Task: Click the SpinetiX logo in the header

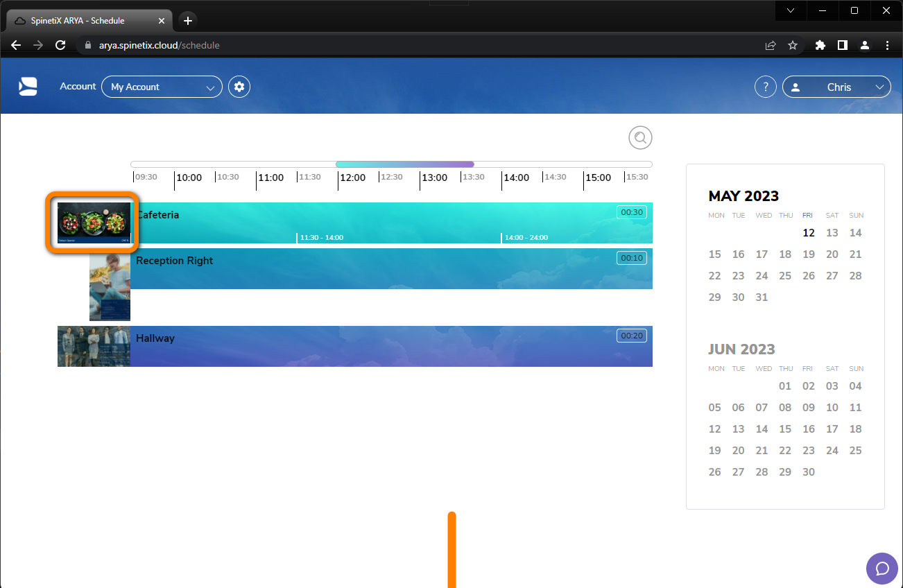Action: pos(28,86)
